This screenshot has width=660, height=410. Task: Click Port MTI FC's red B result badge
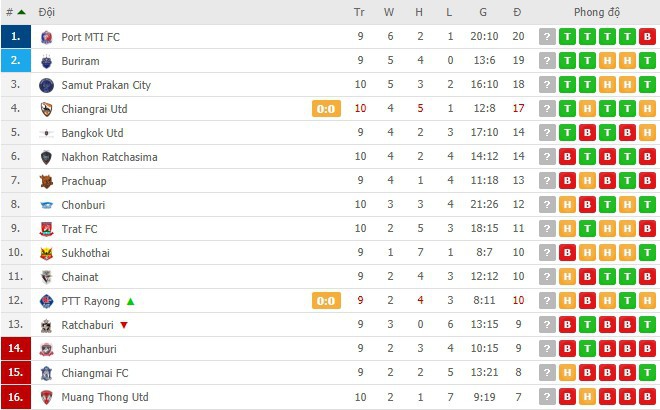tap(647, 37)
